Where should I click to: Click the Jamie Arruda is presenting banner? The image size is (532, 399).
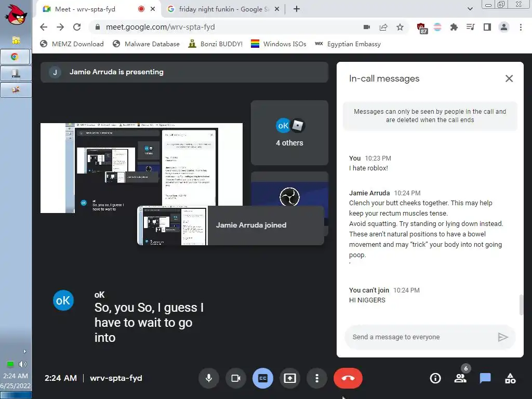(184, 72)
